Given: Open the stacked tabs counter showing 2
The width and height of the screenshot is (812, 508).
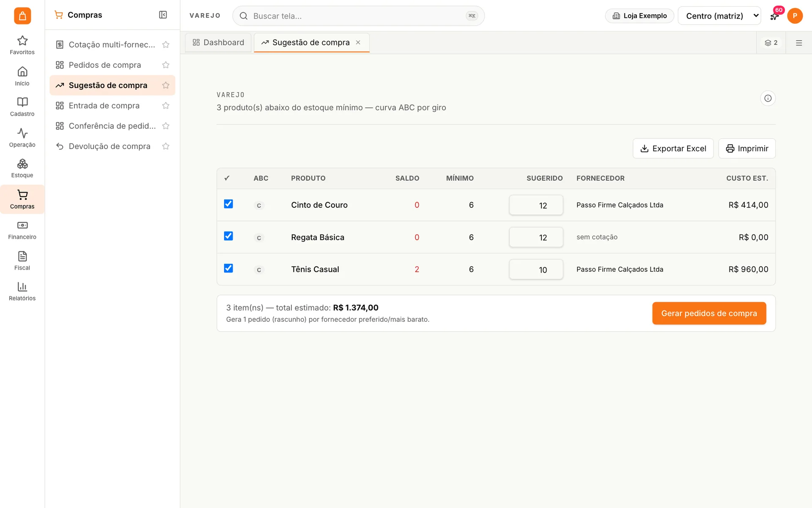Looking at the screenshot, I should tap(771, 43).
